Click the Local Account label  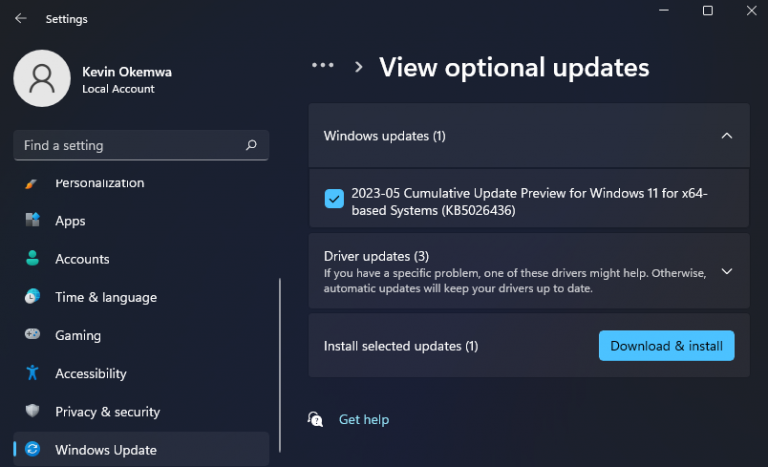coord(118,89)
